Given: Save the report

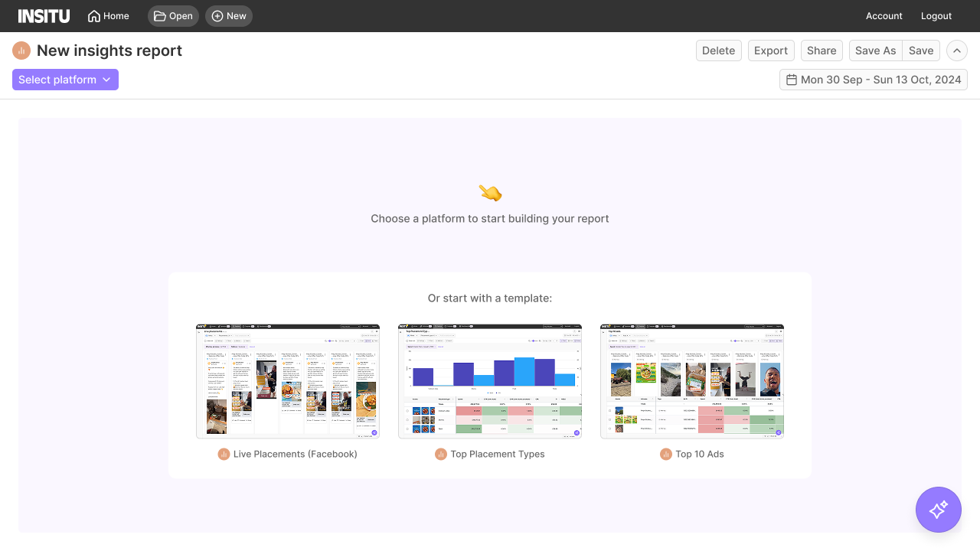Looking at the screenshot, I should [x=921, y=51].
